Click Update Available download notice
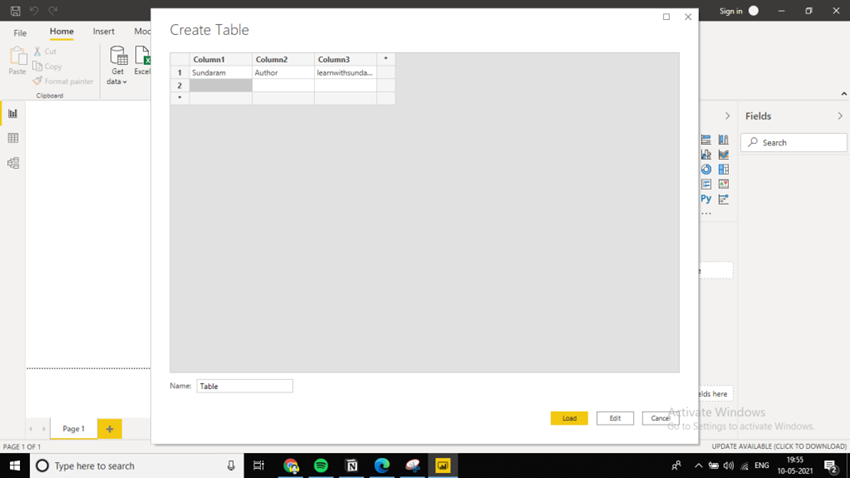Viewport: 850px width, 478px height. click(779, 447)
